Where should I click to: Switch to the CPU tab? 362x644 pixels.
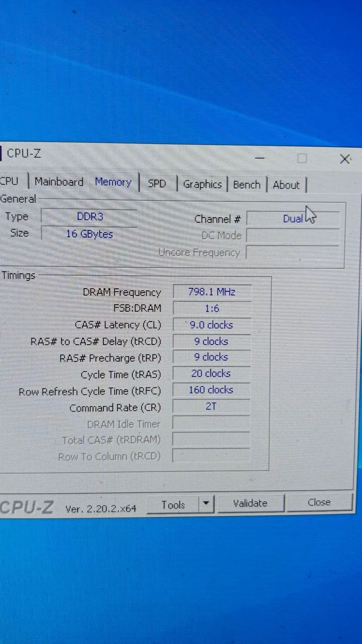point(9,181)
